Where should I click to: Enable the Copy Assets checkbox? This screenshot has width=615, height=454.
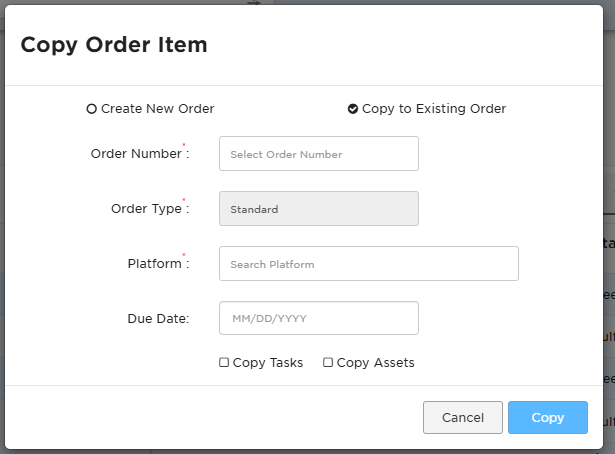[328, 362]
